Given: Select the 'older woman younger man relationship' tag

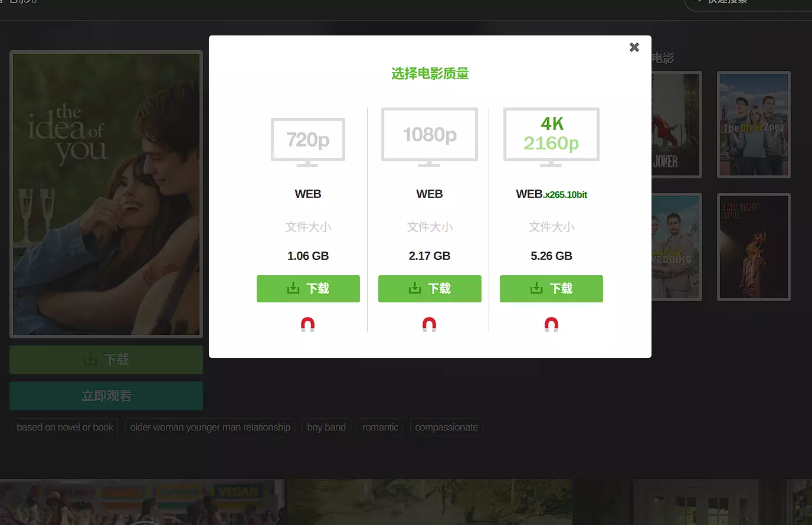Looking at the screenshot, I should 210,428.
